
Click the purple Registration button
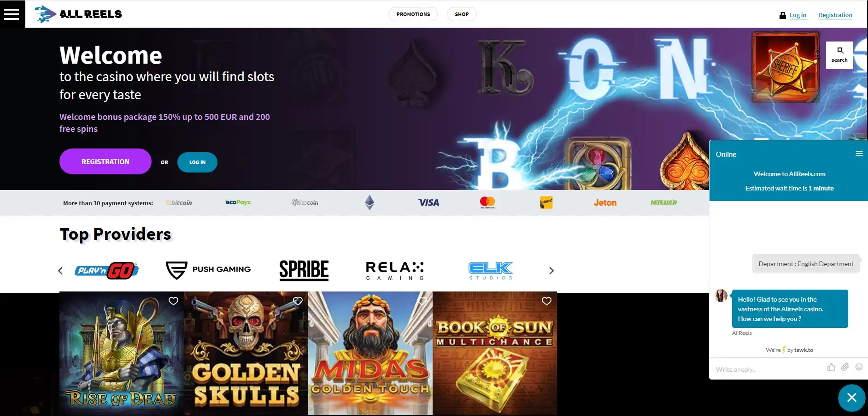pos(106,161)
